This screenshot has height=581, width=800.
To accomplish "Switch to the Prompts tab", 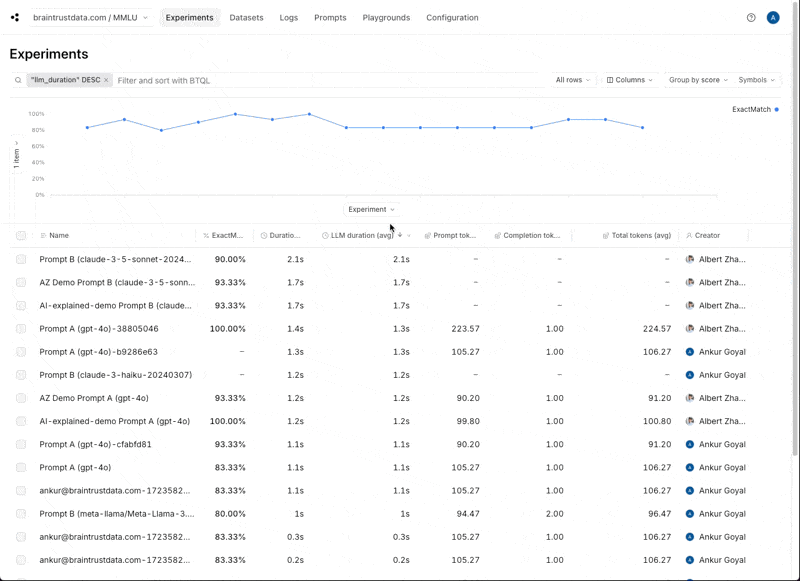I will coord(330,17).
